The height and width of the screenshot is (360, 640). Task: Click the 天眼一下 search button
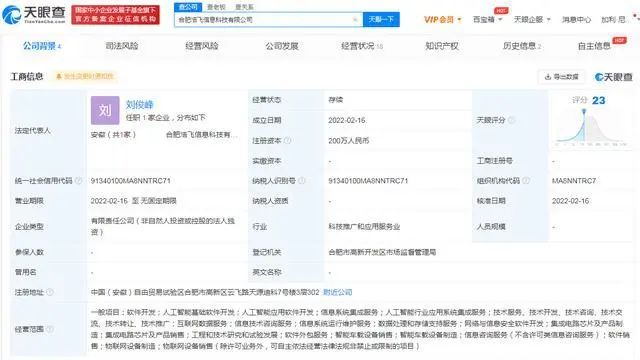[381, 20]
